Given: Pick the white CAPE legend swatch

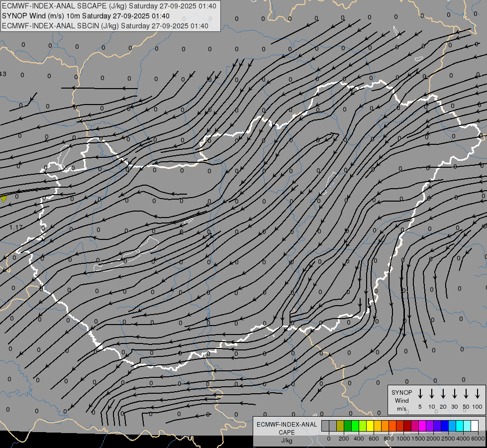Looking at the screenshot, I should click(475, 426).
